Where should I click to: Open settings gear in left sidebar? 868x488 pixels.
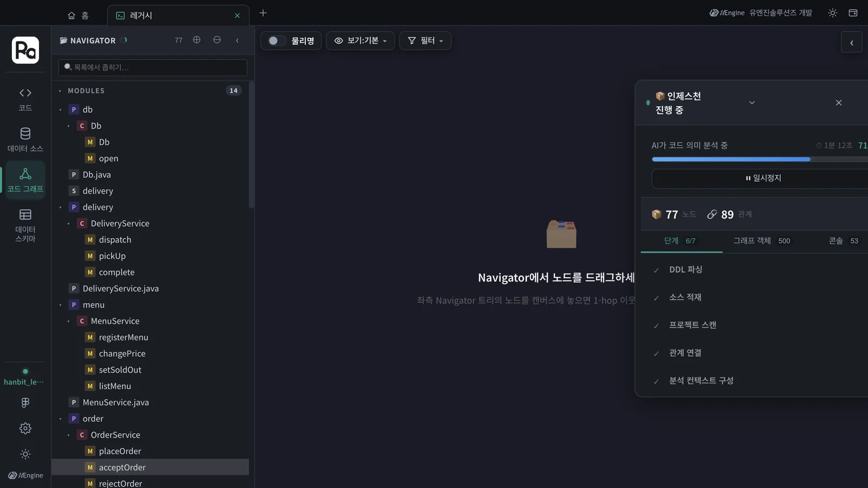[25, 428]
